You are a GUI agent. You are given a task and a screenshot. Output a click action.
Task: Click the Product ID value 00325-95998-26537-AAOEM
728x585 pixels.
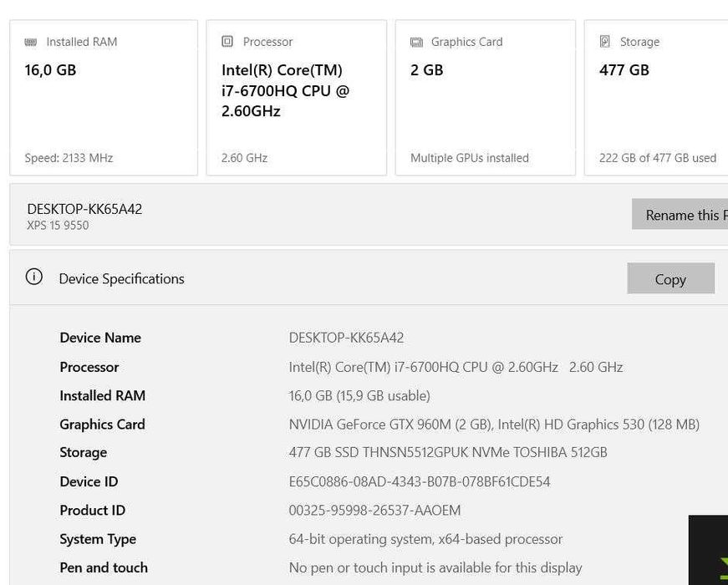[374, 511]
